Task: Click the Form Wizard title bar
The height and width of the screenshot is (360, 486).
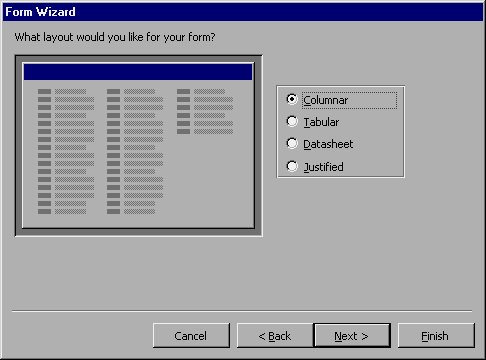Action: click(243, 12)
